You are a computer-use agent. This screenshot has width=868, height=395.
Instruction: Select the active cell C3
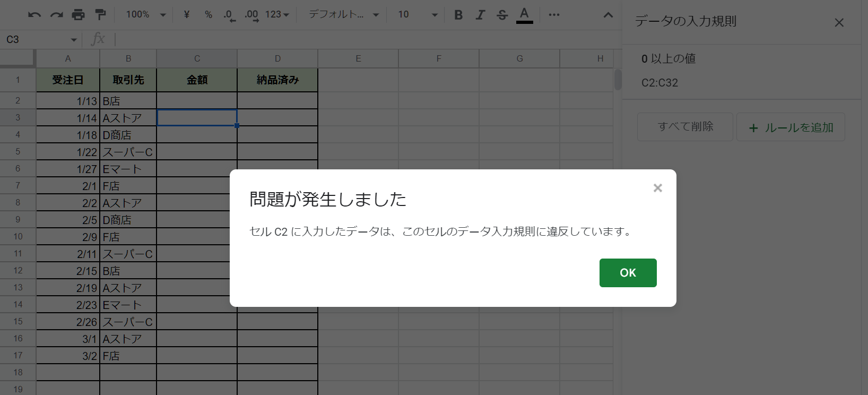click(x=197, y=118)
